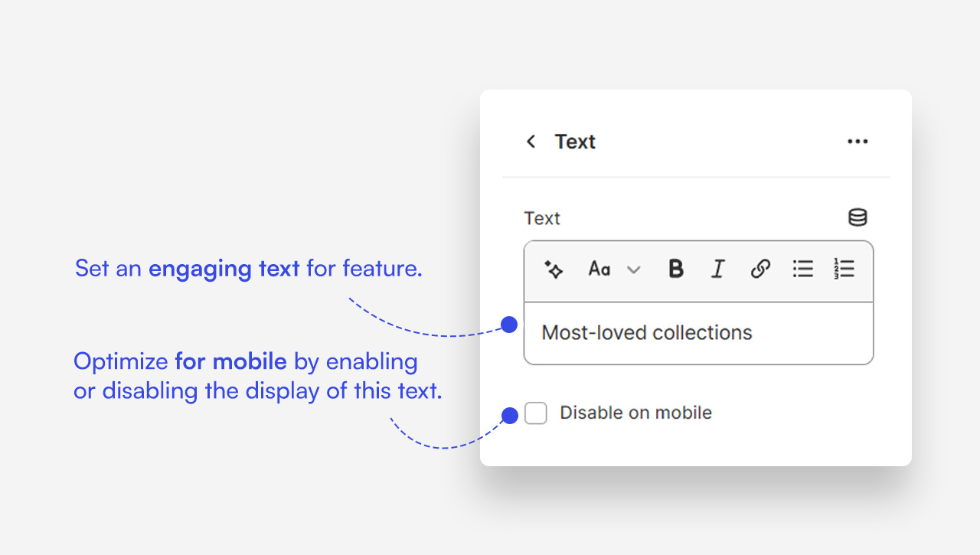Connect dynamic source via the database icon
The image size is (980, 555).
click(857, 218)
